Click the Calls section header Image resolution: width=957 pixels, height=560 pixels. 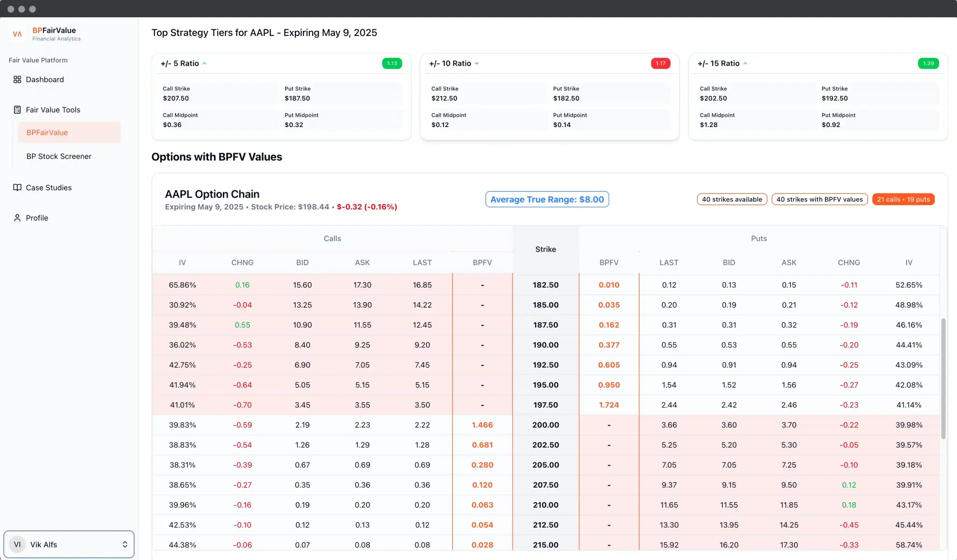click(332, 239)
